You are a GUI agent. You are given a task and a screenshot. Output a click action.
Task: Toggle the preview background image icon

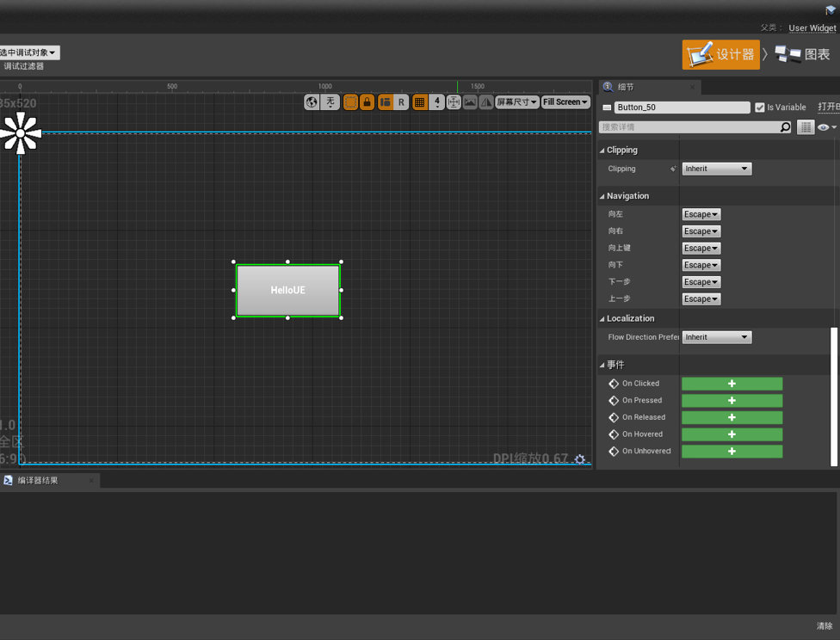470,102
